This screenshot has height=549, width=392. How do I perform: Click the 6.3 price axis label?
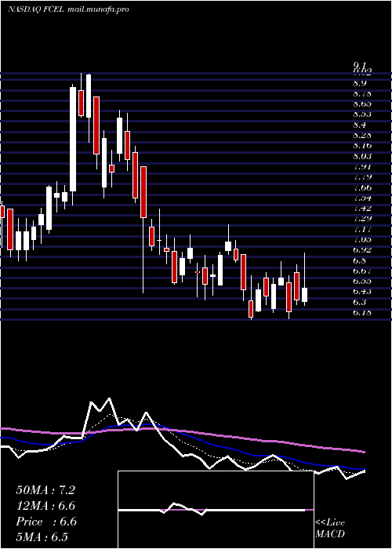pos(360,302)
